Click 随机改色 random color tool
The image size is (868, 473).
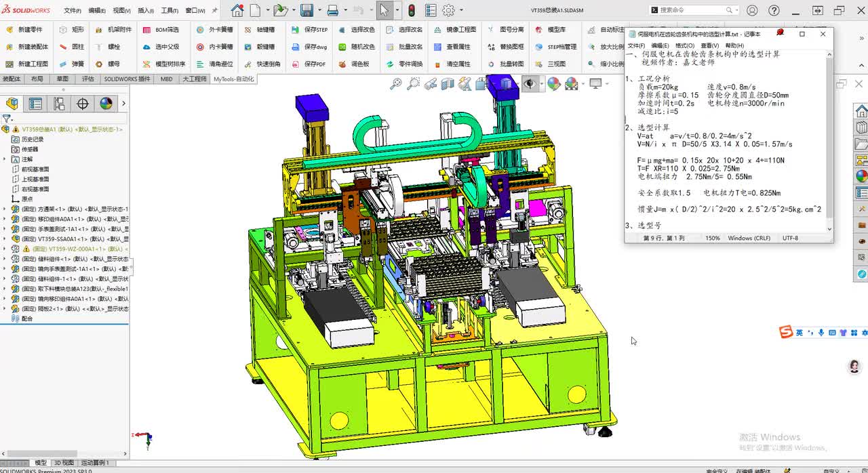click(x=356, y=47)
